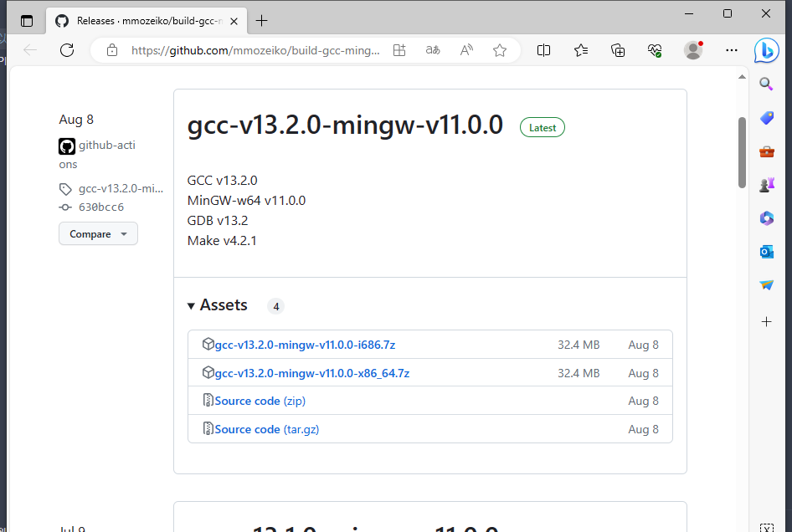Screen dimensions: 792x532
Task: Open the Favorites list
Action: click(581, 50)
